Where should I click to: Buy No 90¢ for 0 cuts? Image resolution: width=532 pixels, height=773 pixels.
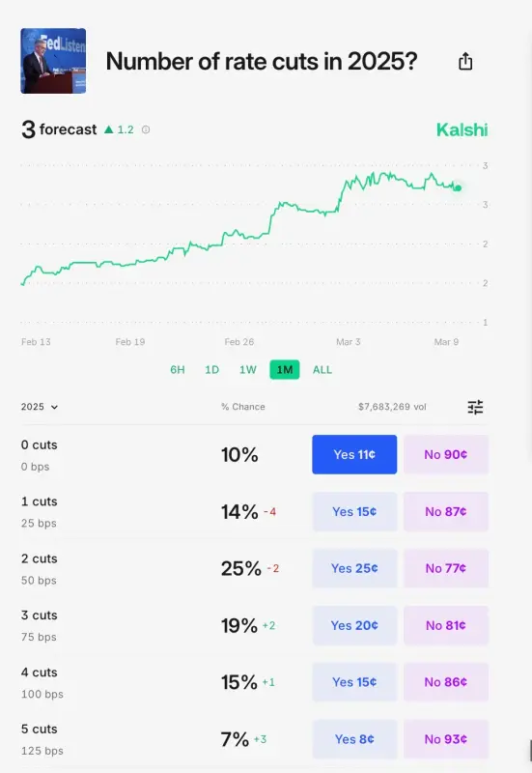[x=446, y=454]
